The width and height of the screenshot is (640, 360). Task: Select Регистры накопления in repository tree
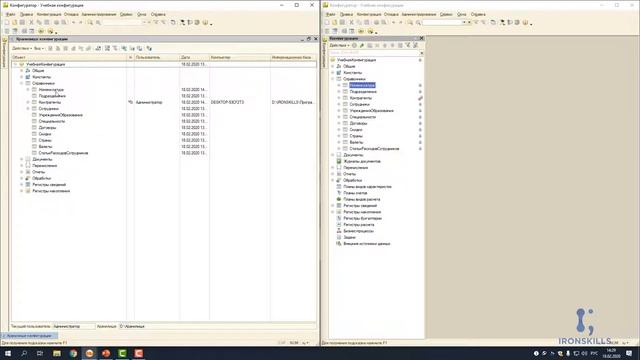pos(51,191)
